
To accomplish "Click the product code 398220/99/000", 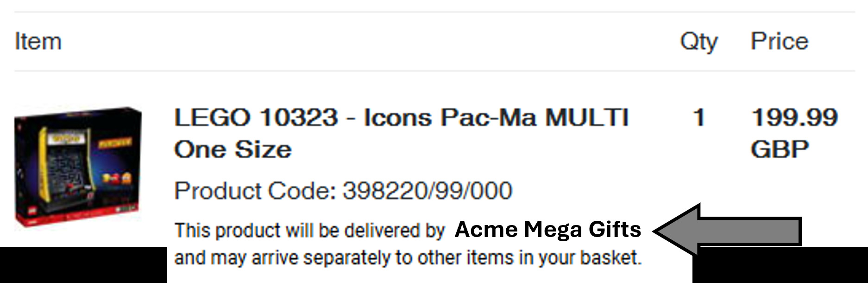I will pos(427,191).
